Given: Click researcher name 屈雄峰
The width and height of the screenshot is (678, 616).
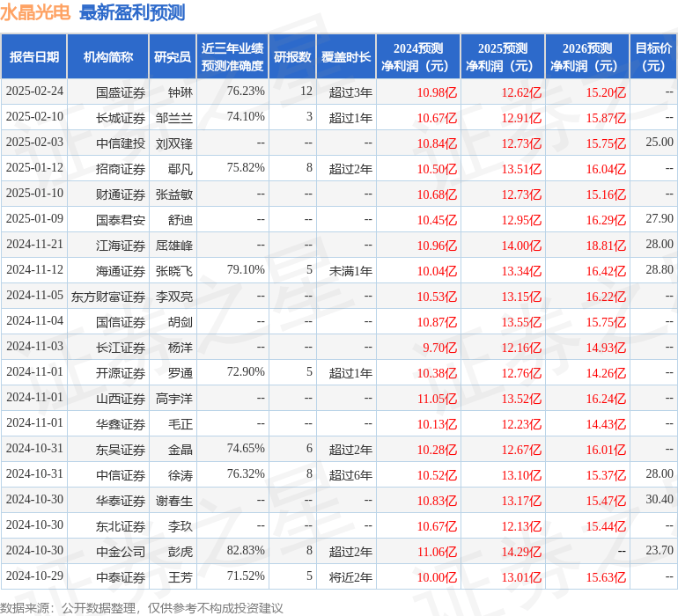Looking at the screenshot, I should point(174,246).
